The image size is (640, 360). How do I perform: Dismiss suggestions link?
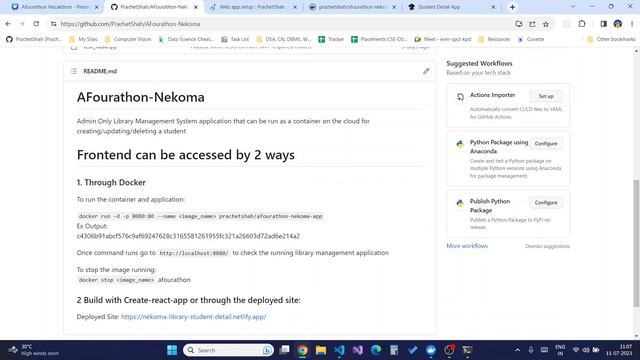click(x=547, y=246)
